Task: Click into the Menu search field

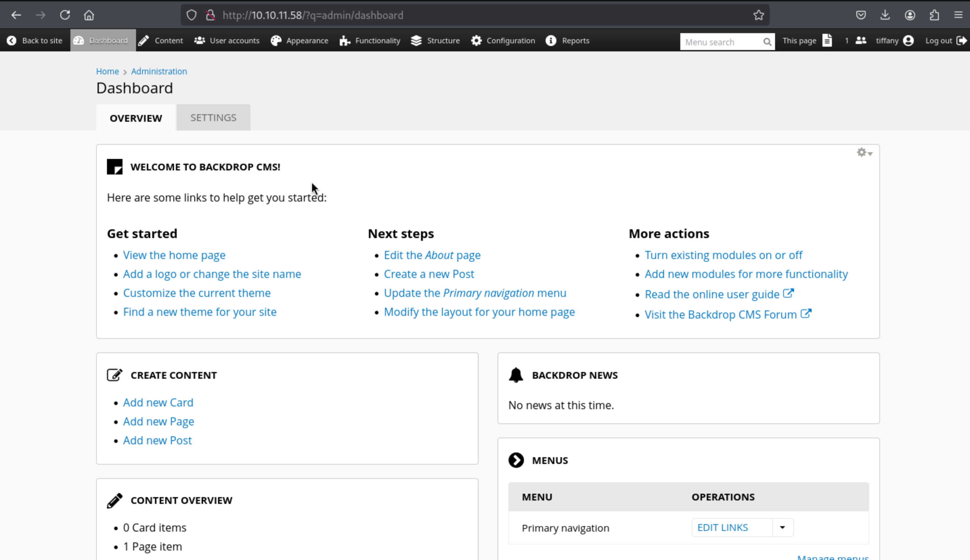Action: (720, 42)
